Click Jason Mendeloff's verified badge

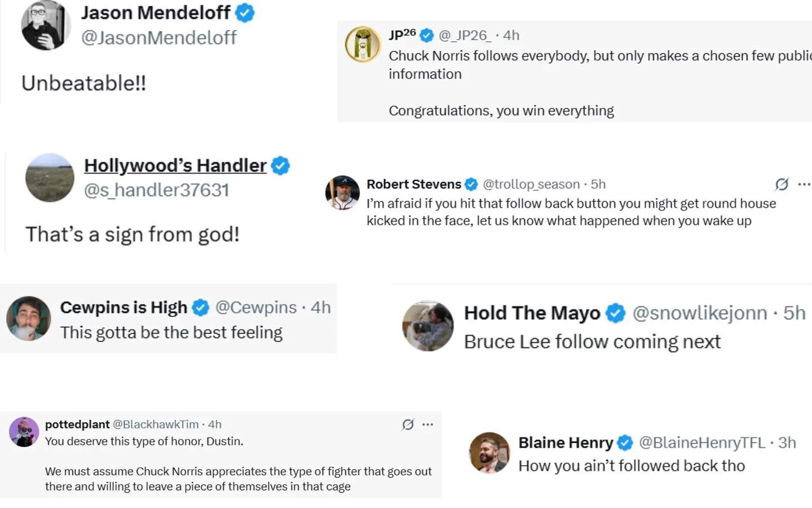pos(245,12)
